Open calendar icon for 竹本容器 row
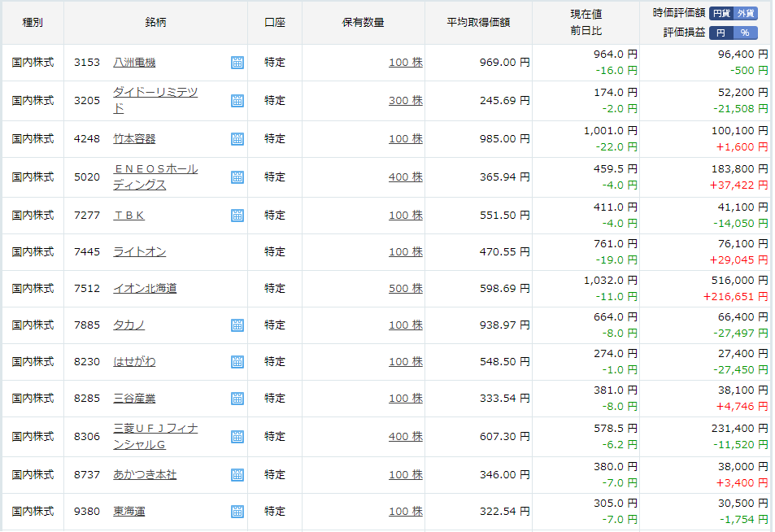This screenshot has width=775, height=532. coord(237,139)
